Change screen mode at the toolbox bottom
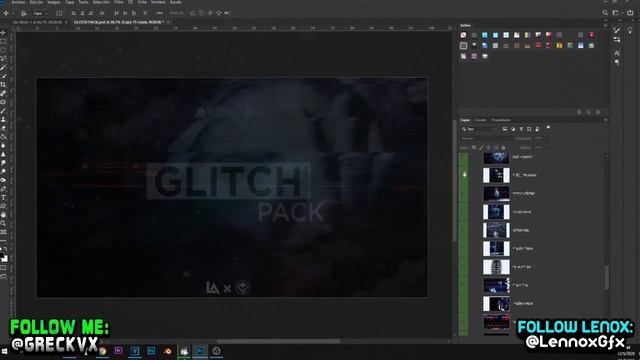640x360 pixels. coord(3,277)
